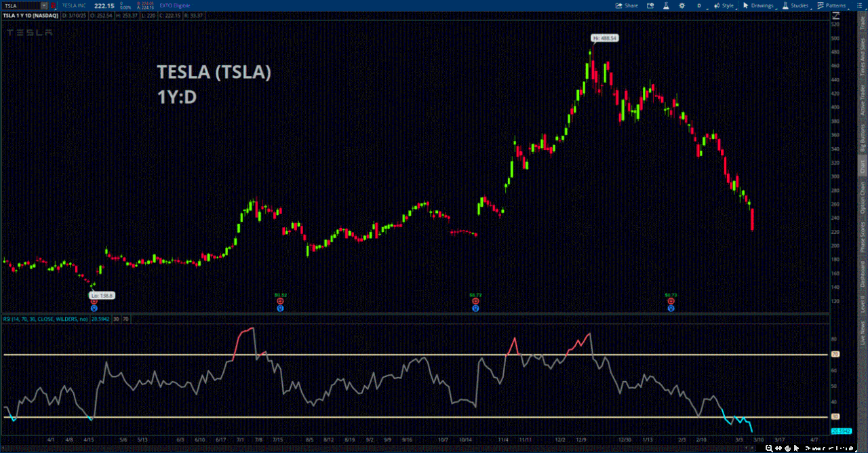Click the calendar alert icon beside Share
This screenshot has width=868, height=453.
pos(650,5)
